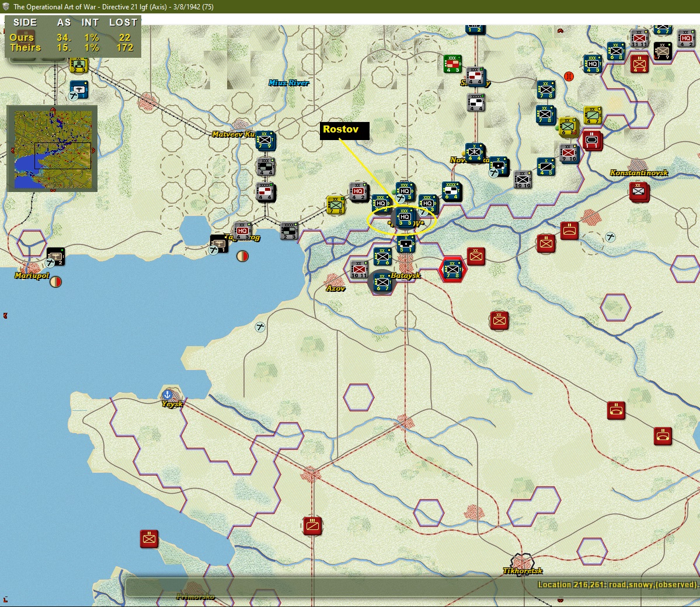Select the yellow armored unit west of Rostov
The width and height of the screenshot is (700, 607).
(x=335, y=204)
